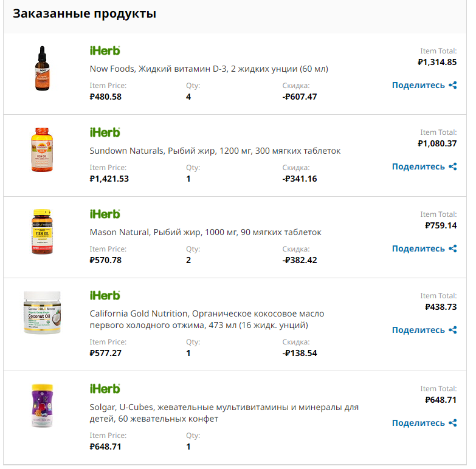The width and height of the screenshot is (476, 469).
Task: Open California Gold Nutrition coconut oil title
Action: pos(207,320)
